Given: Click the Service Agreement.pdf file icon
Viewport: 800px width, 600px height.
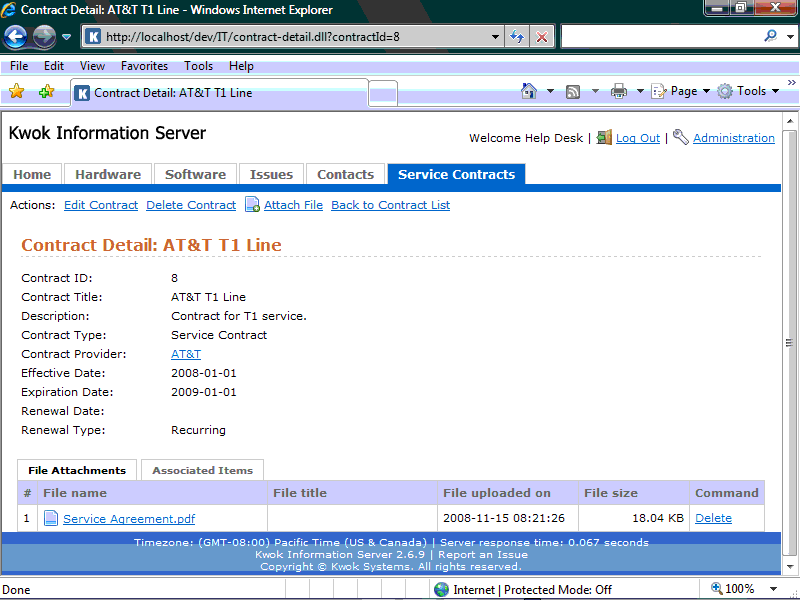Looking at the screenshot, I should click(x=51, y=518).
